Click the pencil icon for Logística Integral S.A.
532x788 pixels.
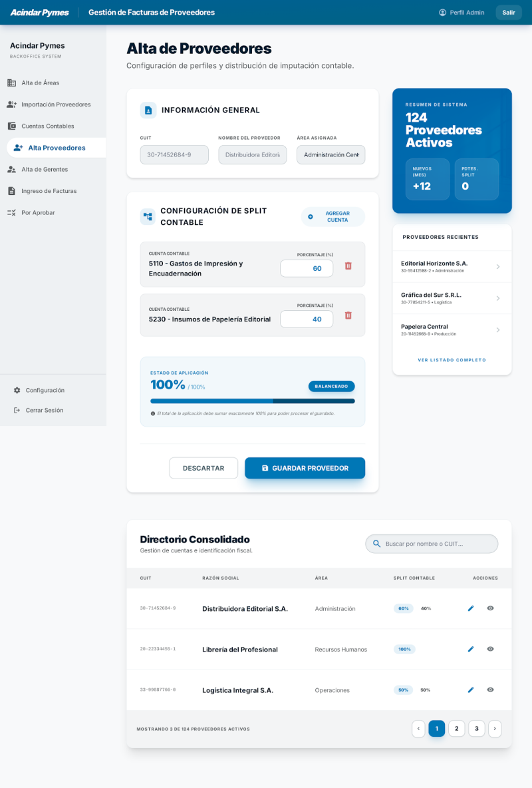471,689
